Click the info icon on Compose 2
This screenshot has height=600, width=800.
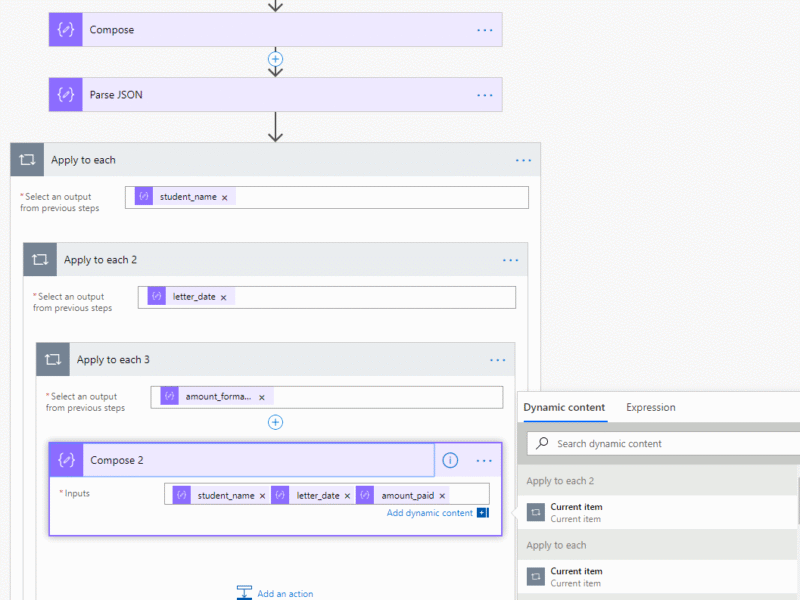pos(450,460)
